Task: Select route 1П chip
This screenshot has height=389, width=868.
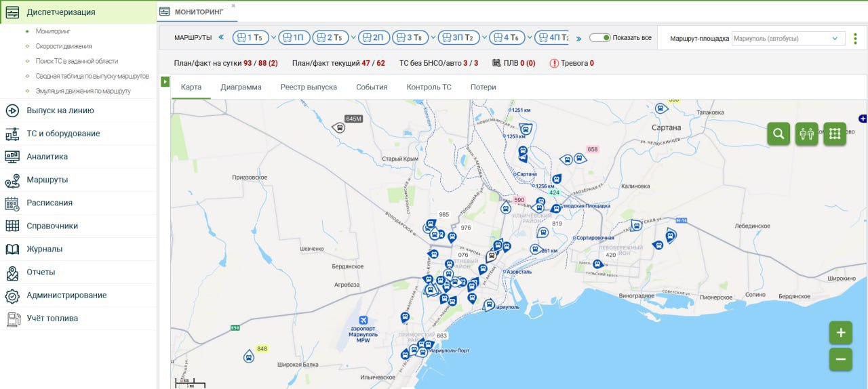Action: click(x=294, y=38)
